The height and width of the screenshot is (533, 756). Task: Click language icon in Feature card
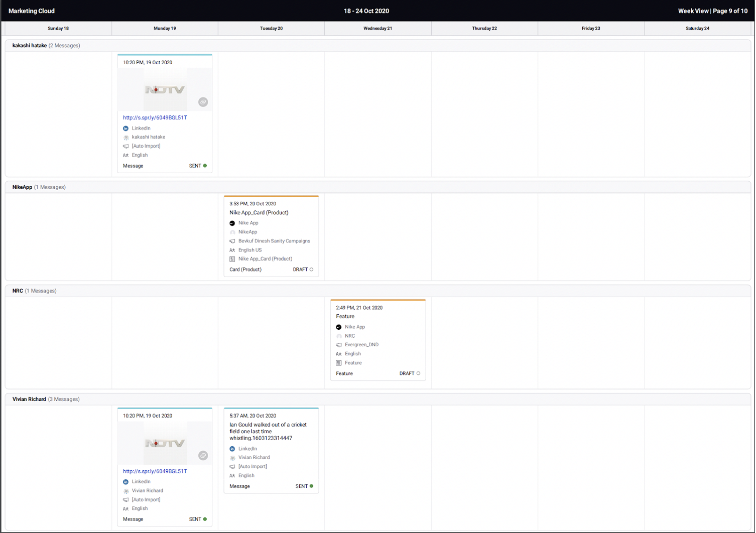tap(339, 354)
